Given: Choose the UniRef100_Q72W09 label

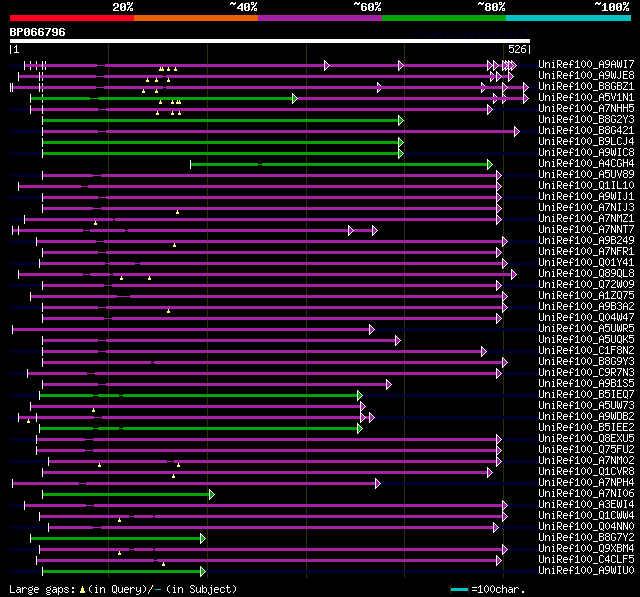Looking at the screenshot, I should click(x=586, y=284).
